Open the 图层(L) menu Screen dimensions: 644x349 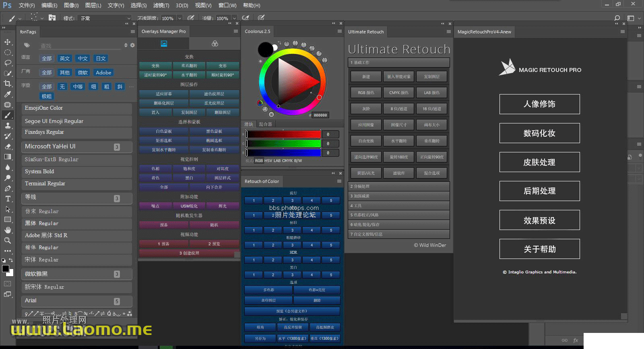(93, 5)
